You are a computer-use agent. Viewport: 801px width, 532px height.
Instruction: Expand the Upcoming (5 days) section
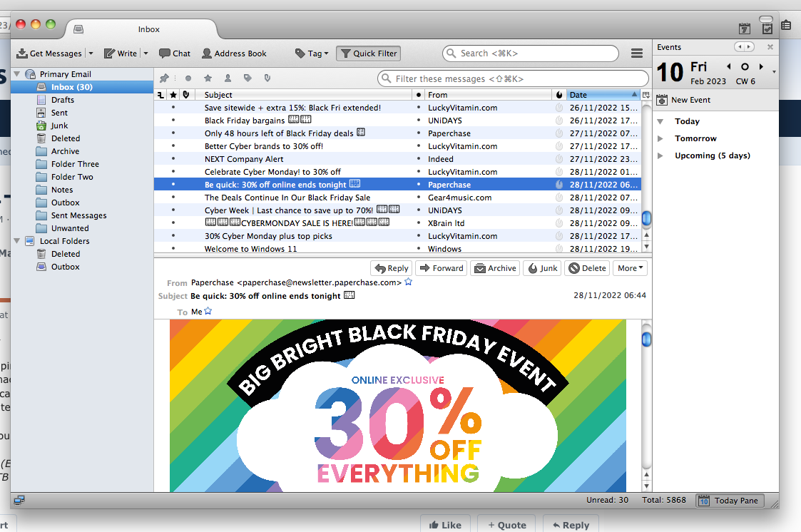click(660, 155)
